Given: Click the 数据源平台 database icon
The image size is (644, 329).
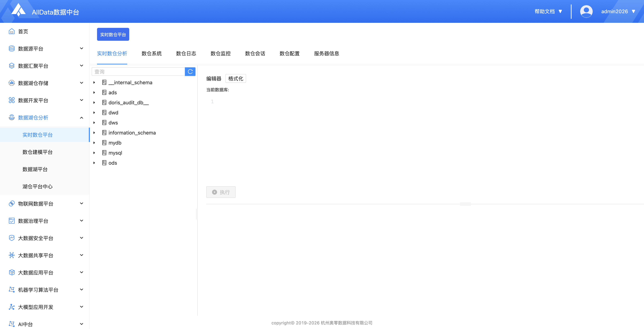Looking at the screenshot, I should tap(11, 48).
